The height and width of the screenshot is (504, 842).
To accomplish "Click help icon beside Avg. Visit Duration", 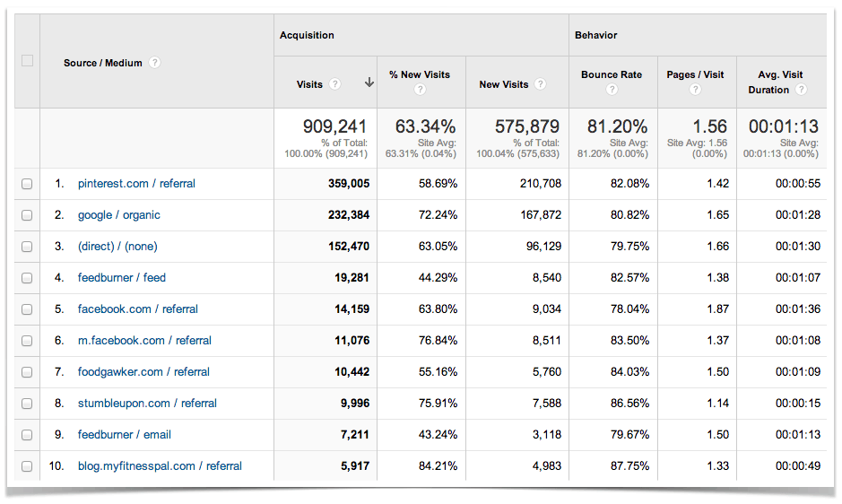I will click(x=800, y=90).
